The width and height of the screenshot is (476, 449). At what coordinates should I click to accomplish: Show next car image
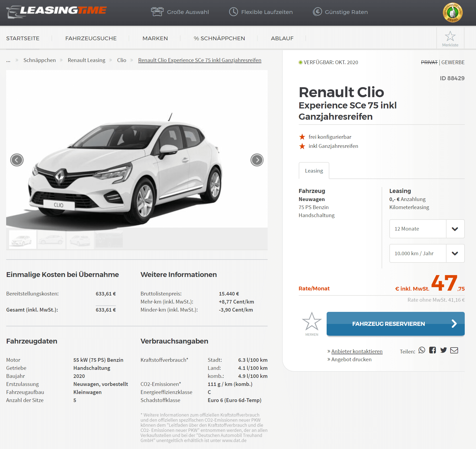tap(257, 160)
